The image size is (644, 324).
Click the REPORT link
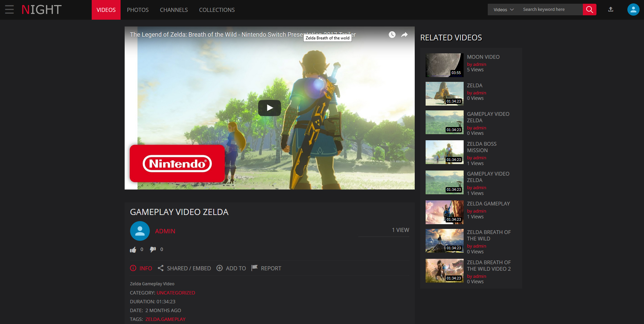click(x=271, y=268)
